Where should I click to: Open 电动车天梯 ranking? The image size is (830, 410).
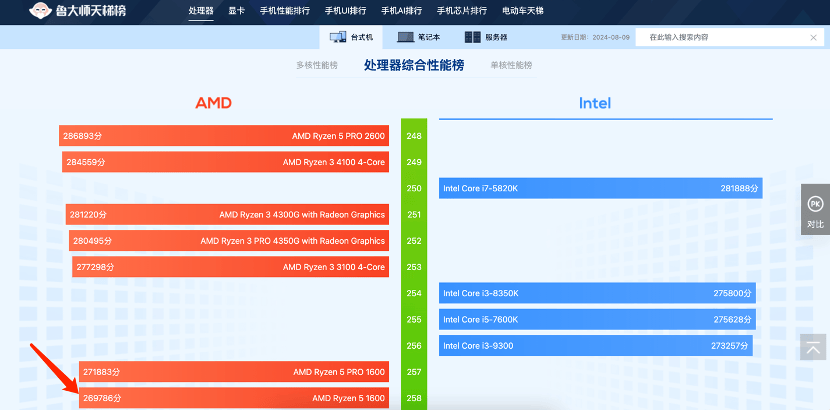coord(524,11)
